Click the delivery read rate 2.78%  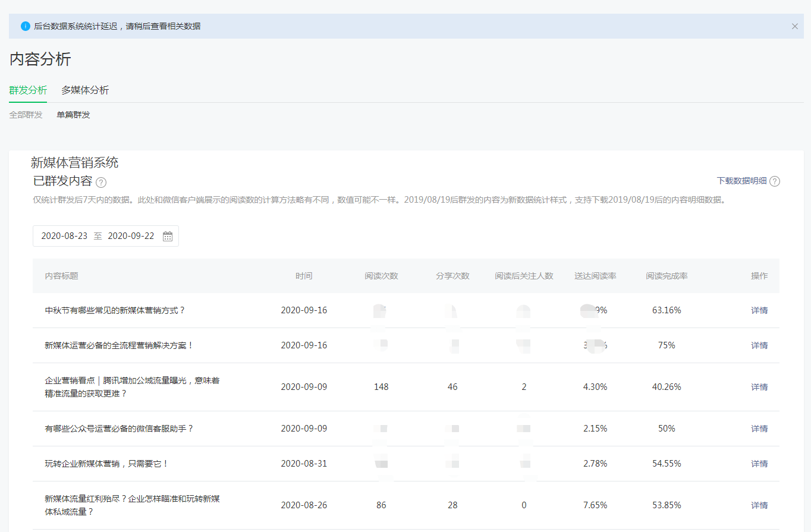595,464
